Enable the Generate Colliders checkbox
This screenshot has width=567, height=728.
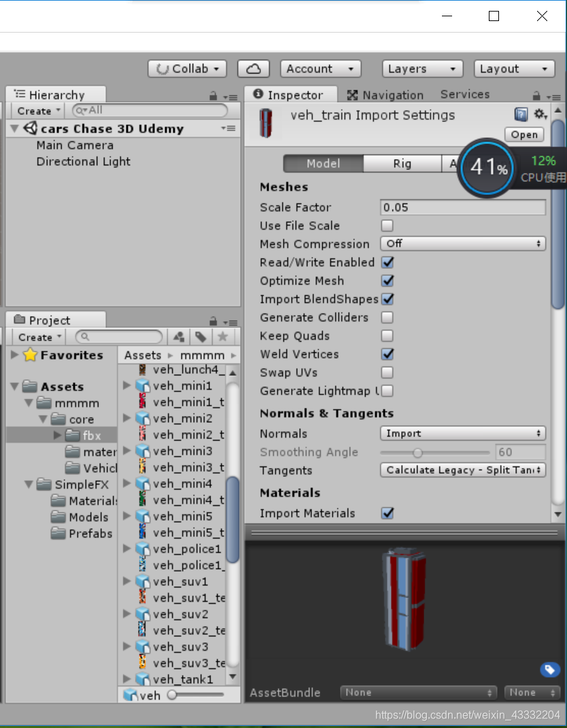click(x=387, y=317)
